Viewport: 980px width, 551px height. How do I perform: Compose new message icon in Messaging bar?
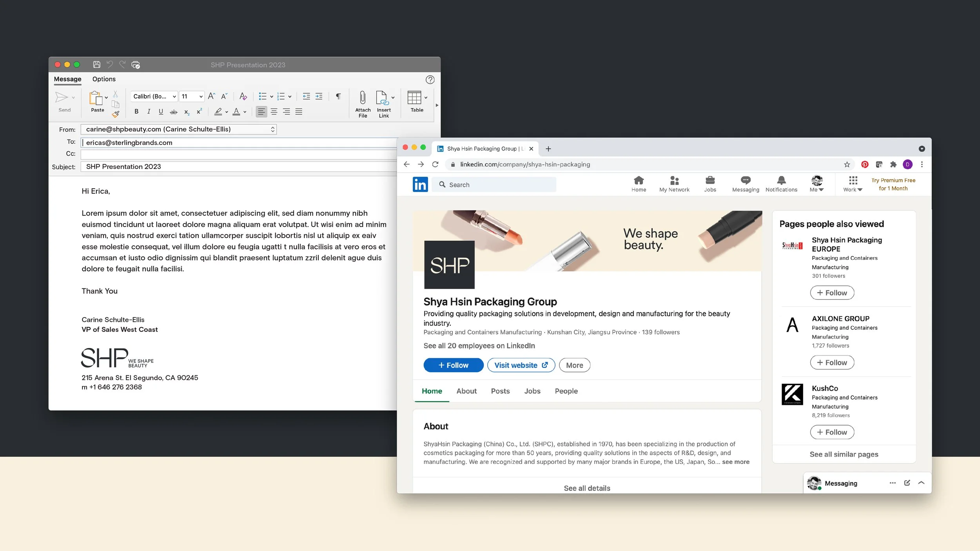coord(907,483)
